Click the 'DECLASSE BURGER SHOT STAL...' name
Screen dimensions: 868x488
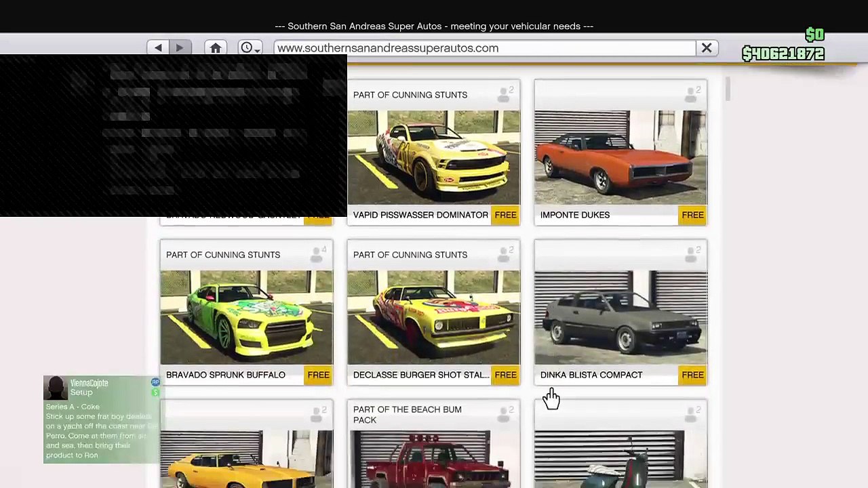pos(421,375)
